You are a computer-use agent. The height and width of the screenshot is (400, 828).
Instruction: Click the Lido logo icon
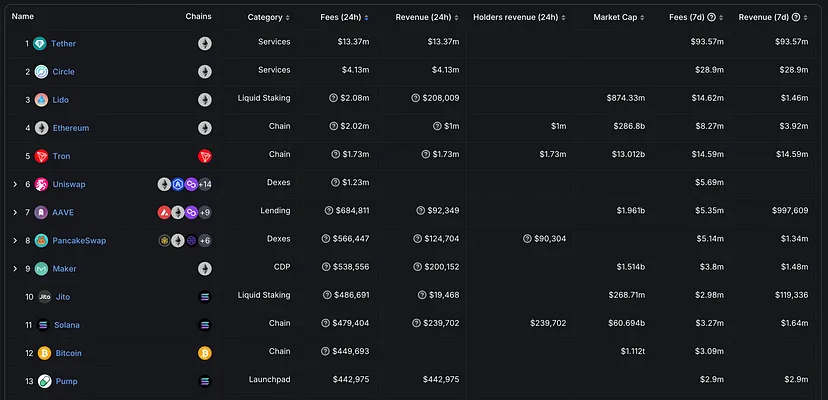(x=41, y=100)
